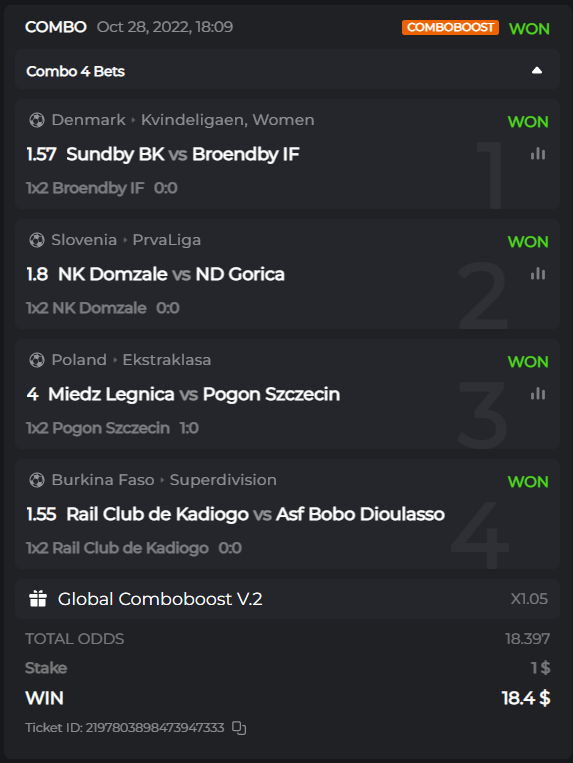Click the soccer ball icon next to Poland
Screen dimensions: 573x763
(36, 360)
